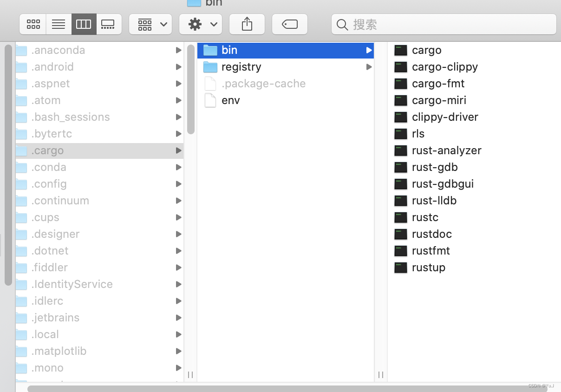Expand the .conda folder arrow

pyautogui.click(x=178, y=167)
